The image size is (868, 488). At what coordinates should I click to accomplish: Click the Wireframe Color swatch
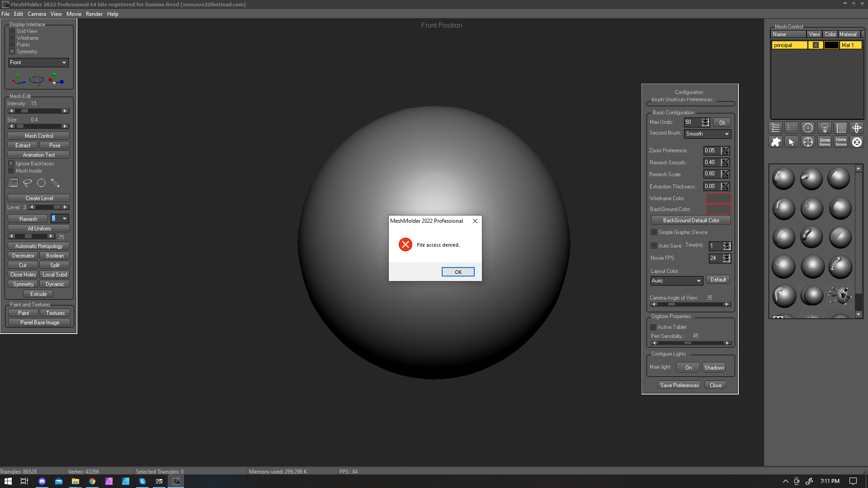pyautogui.click(x=718, y=198)
